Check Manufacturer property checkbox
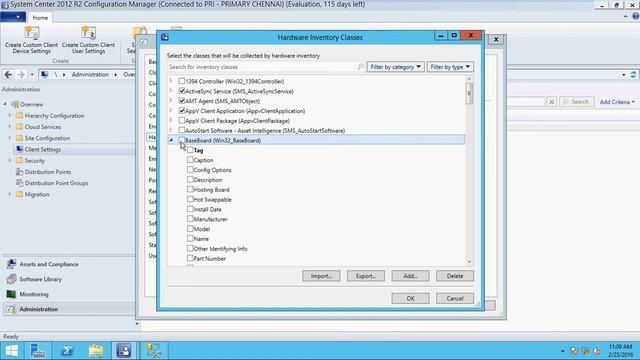Viewport: 640px width, 360px height. [x=190, y=219]
